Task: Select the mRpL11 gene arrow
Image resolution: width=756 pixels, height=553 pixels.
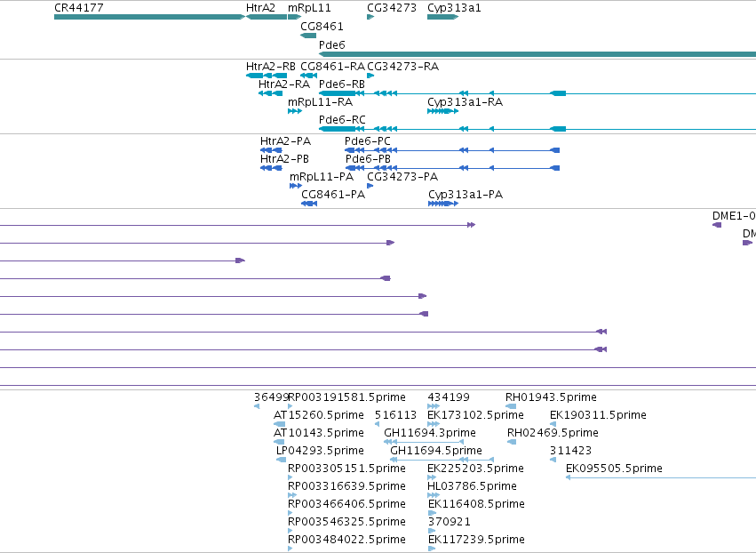Action: tap(295, 17)
